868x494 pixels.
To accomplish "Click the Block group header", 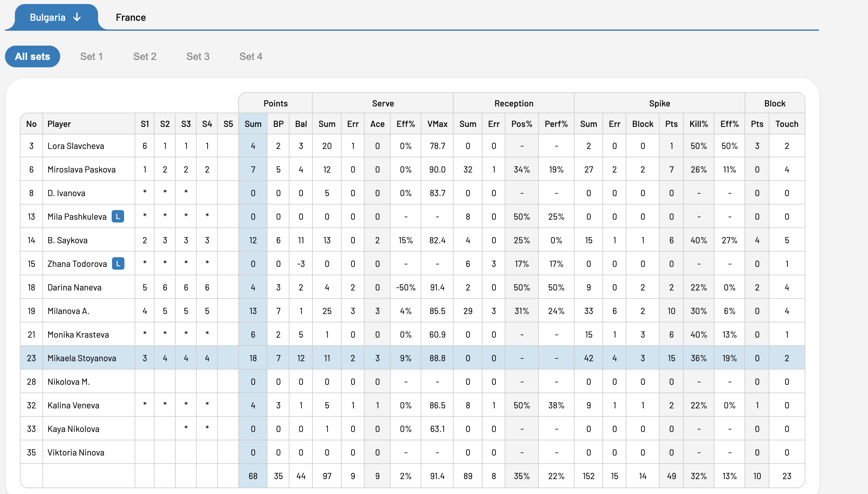I will pyautogui.click(x=775, y=103).
